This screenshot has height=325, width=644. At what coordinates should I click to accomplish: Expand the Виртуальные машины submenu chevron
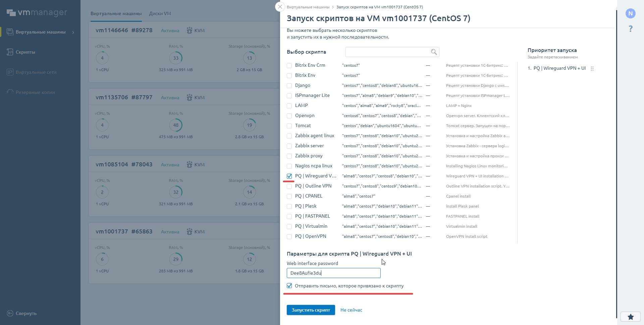click(73, 32)
